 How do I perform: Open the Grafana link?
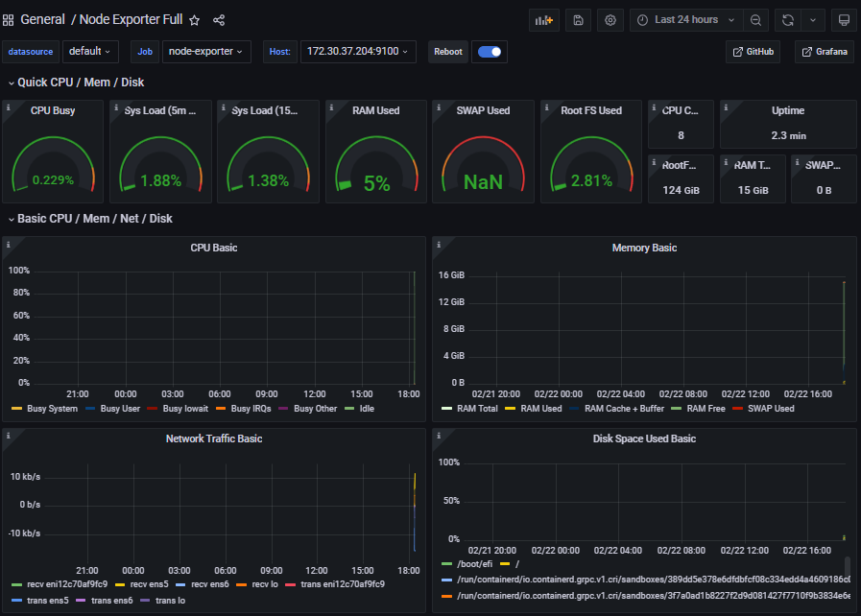[x=825, y=52]
